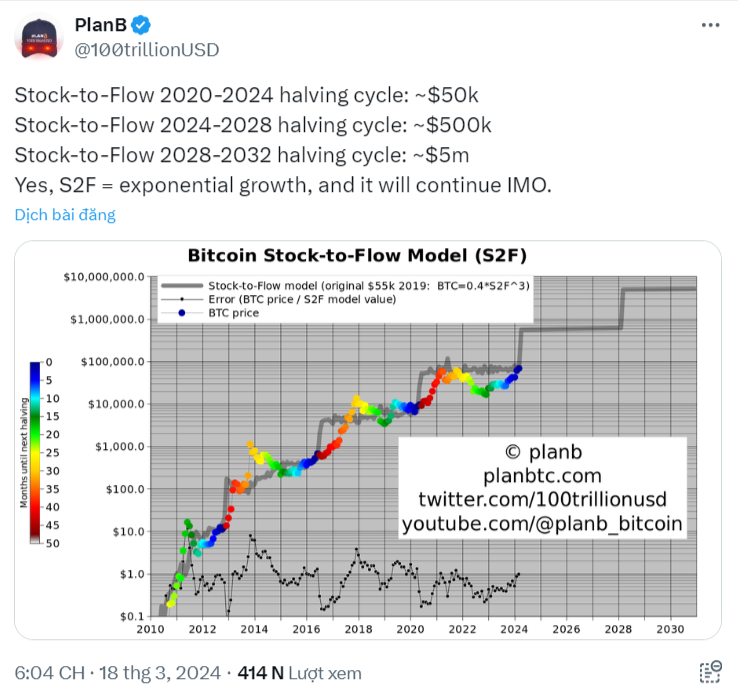Click the reader view icon beside views

(710, 672)
